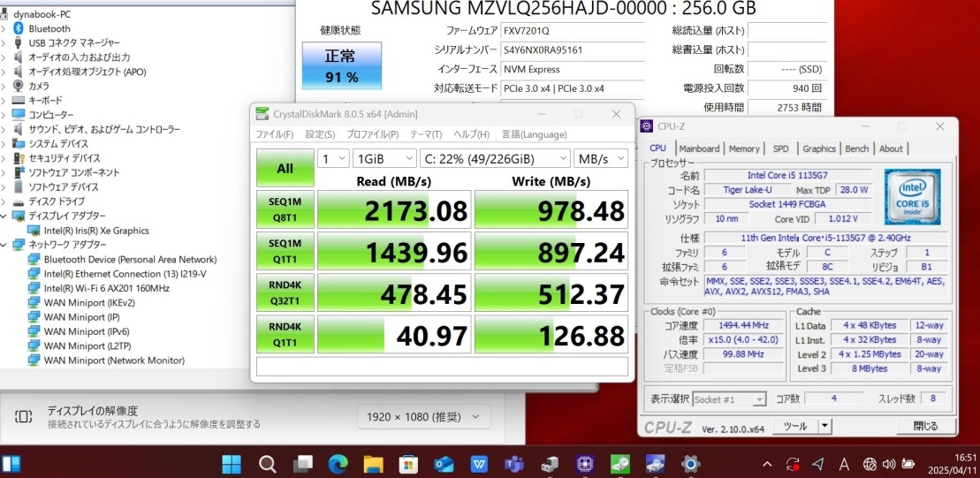This screenshot has width=980, height=478.
Task: Select Intel(R) Iris(R) Xe Graphics device
Action: tap(96, 231)
